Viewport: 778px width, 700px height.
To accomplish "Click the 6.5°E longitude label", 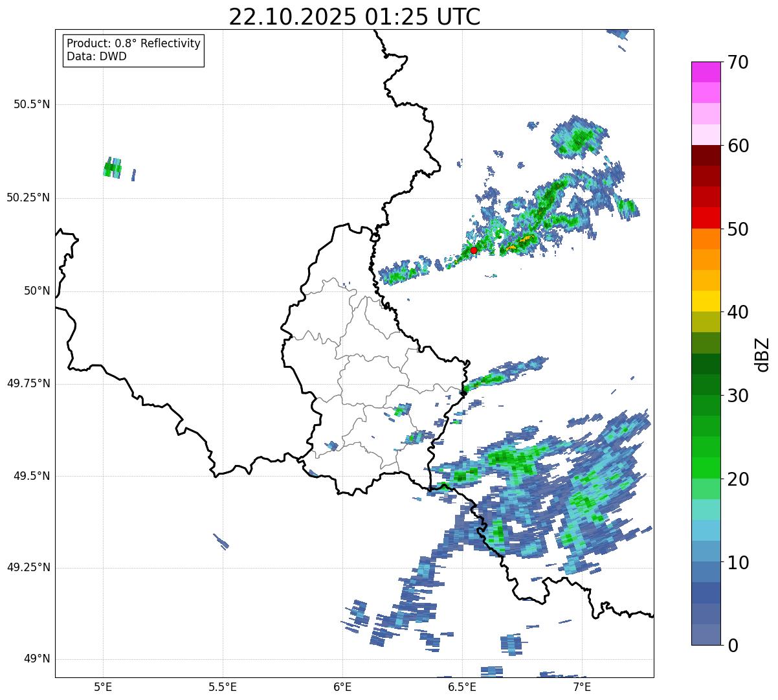I will pos(462,687).
